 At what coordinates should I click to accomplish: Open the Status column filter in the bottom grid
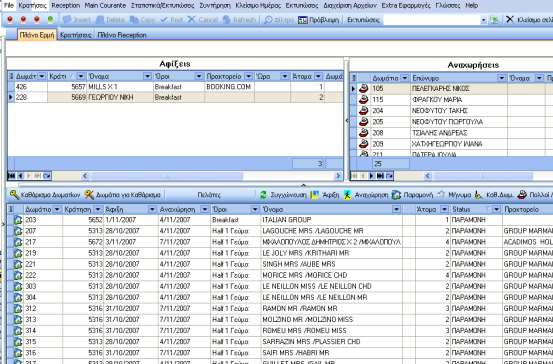coord(496,210)
